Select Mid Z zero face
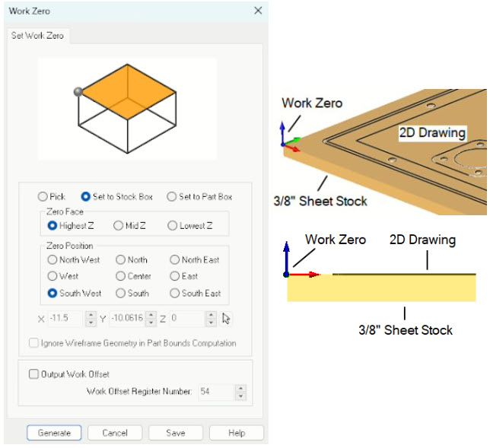The height and width of the screenshot is (448, 490). (119, 225)
